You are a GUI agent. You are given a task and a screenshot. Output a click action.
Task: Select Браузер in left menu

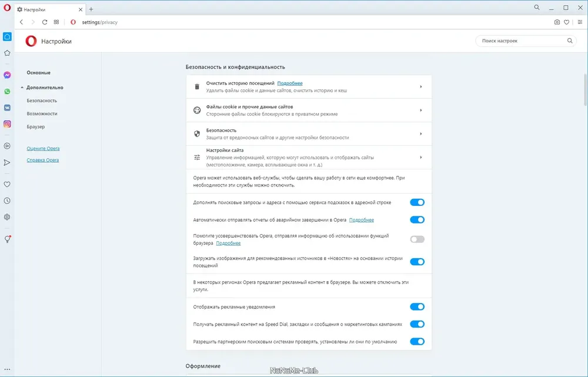36,127
